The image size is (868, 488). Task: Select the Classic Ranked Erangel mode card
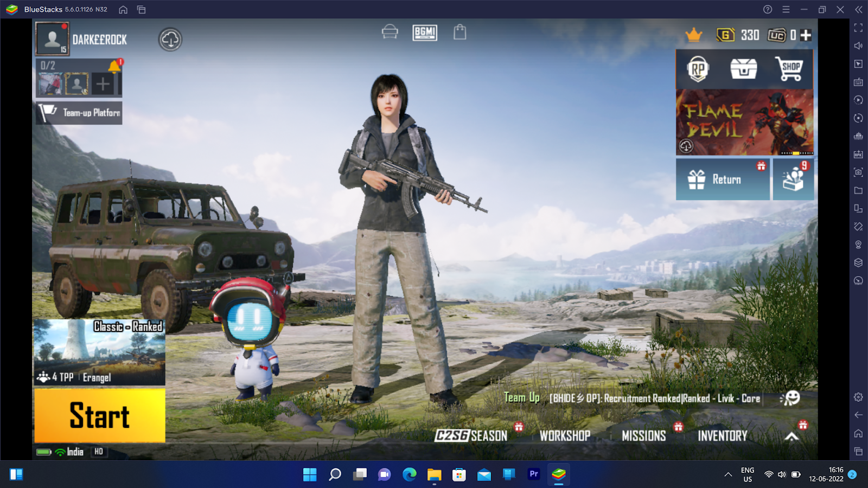coord(100,352)
